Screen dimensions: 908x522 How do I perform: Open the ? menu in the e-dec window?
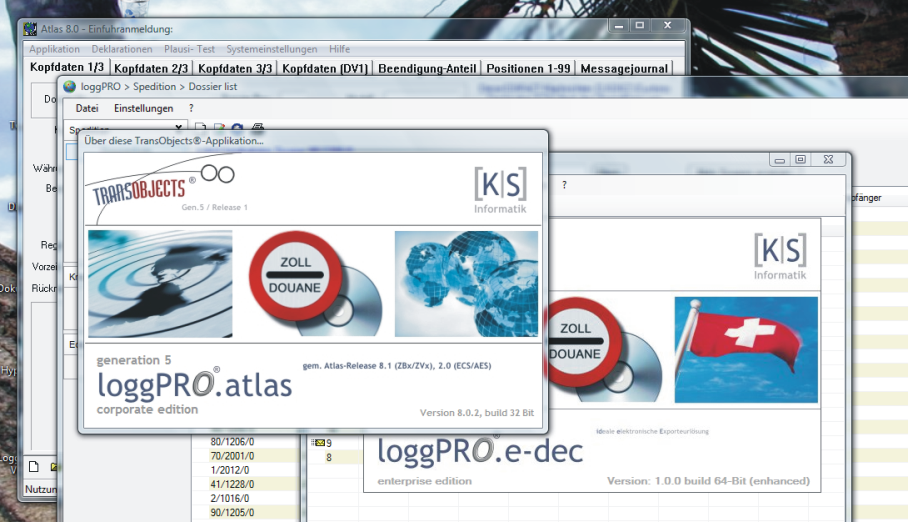[565, 185]
